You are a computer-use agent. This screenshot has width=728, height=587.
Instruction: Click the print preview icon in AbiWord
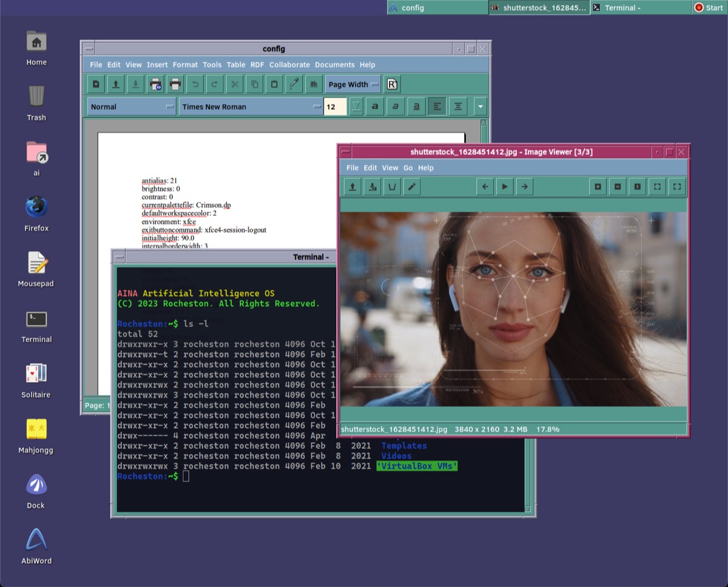[x=155, y=84]
